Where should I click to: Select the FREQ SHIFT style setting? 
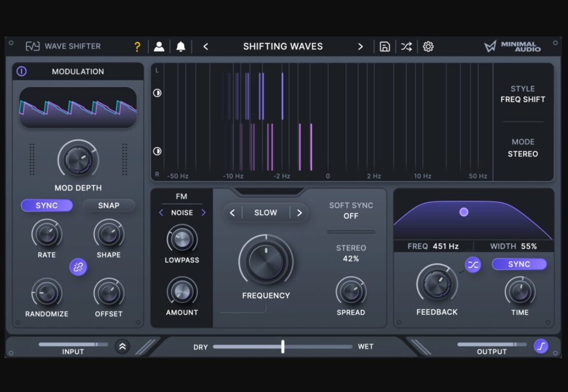(x=523, y=99)
